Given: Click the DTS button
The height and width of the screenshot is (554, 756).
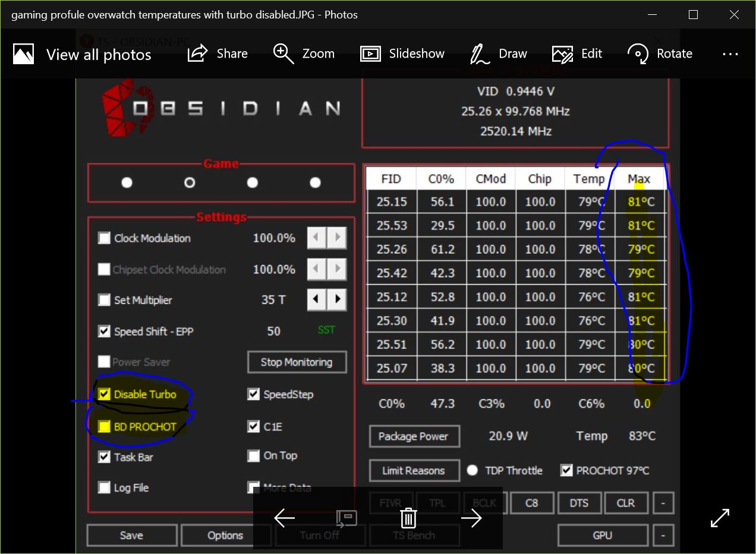Looking at the screenshot, I should tap(579, 503).
